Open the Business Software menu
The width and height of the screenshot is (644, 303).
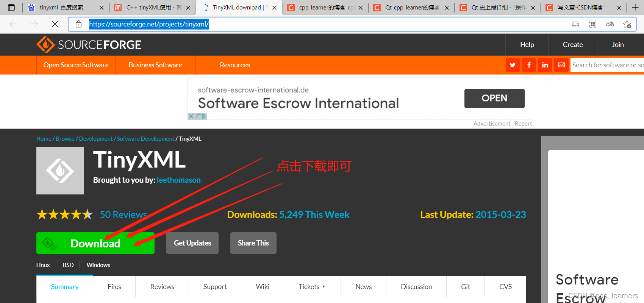pos(155,65)
